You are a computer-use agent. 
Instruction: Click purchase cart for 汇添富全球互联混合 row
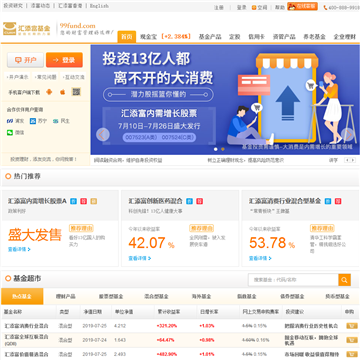352,340
